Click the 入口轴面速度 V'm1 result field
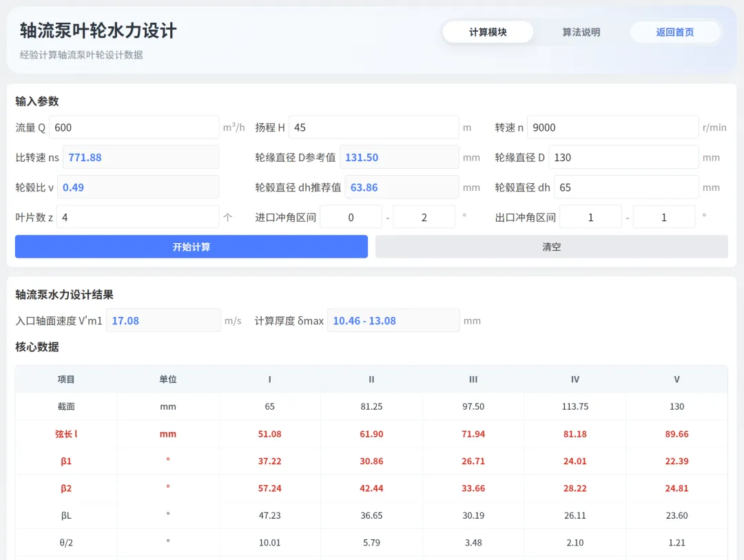The width and height of the screenshot is (744, 560). [x=163, y=320]
